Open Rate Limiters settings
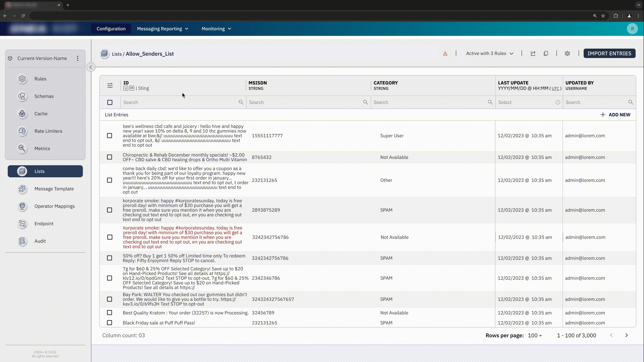The image size is (644, 362). pos(48,131)
